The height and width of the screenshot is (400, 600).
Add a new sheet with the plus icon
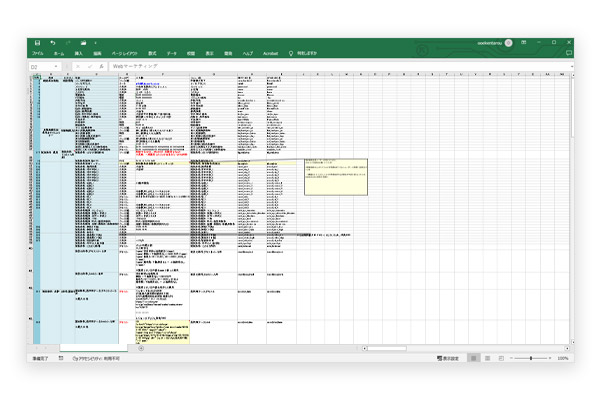[141, 348]
